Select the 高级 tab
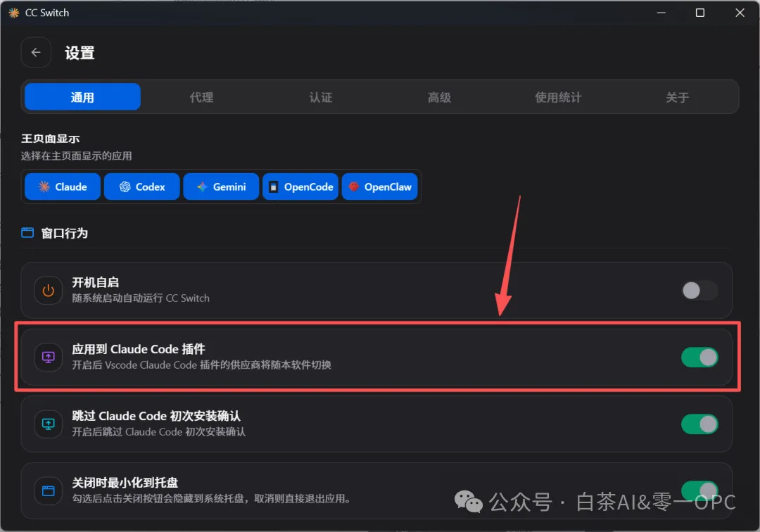 pyautogui.click(x=440, y=97)
